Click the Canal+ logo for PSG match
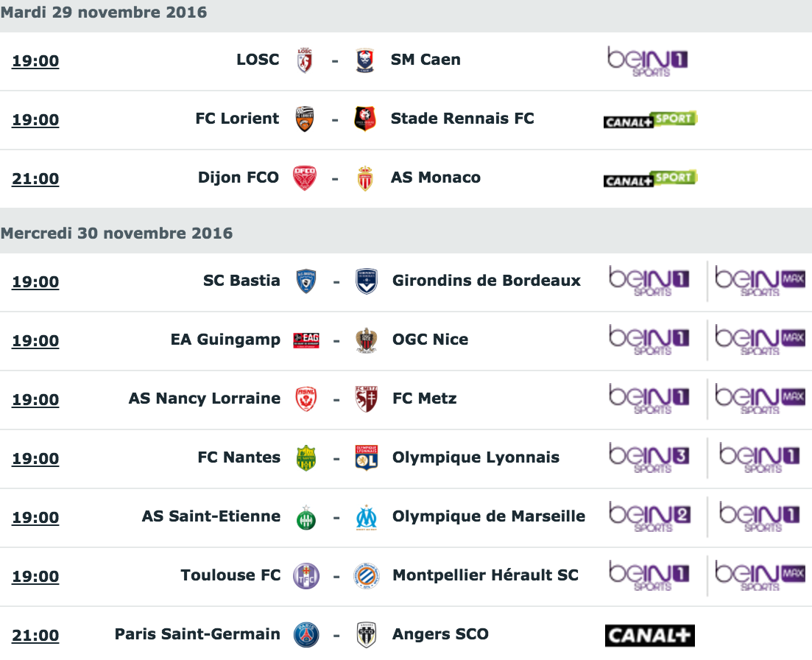 pyautogui.click(x=649, y=636)
